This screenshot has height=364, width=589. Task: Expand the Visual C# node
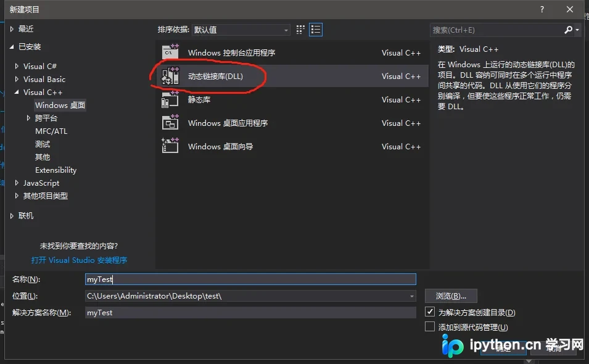click(x=17, y=66)
